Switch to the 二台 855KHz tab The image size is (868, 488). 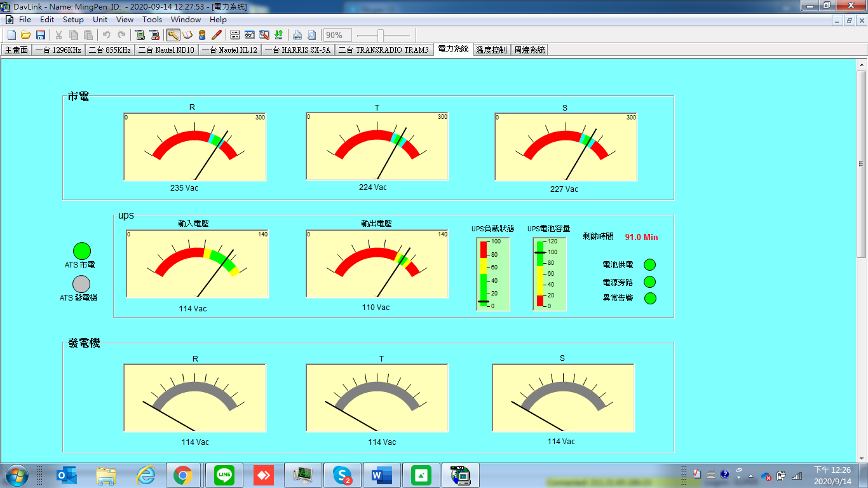coord(109,50)
